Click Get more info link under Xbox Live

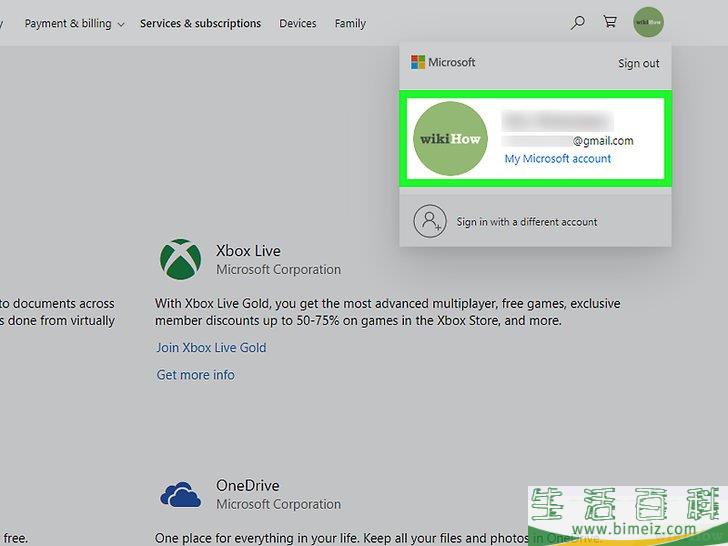click(x=195, y=375)
